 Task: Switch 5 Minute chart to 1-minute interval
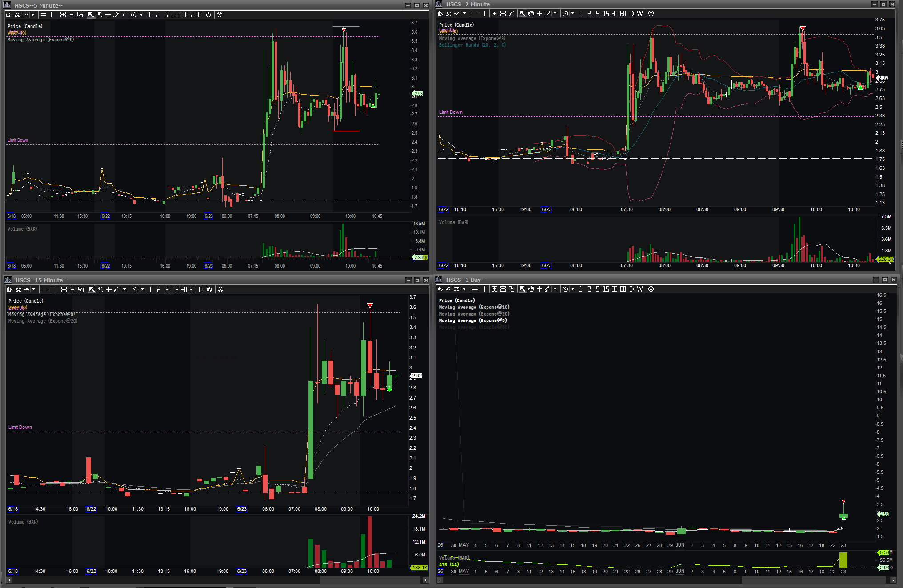point(149,15)
